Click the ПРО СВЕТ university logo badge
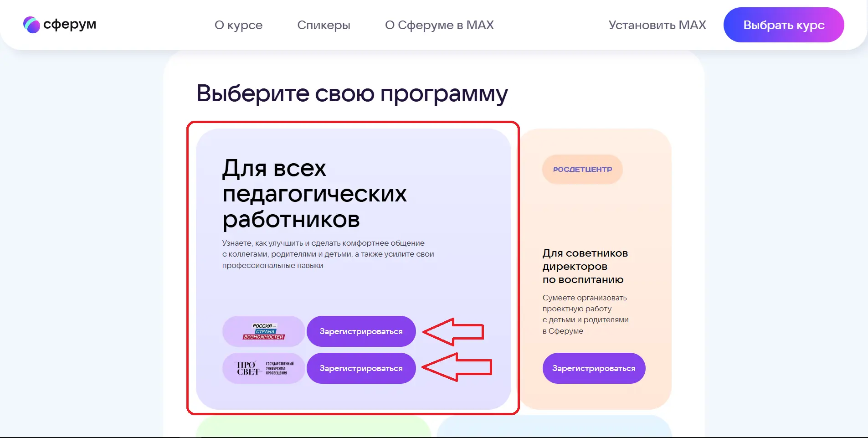 (x=263, y=368)
